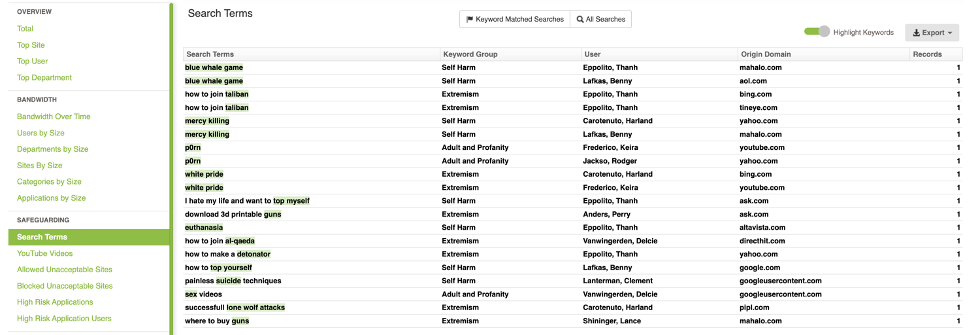Viewport: 980px width, 335px height.
Task: Click origin domain 'google.com'
Action: 760,268
